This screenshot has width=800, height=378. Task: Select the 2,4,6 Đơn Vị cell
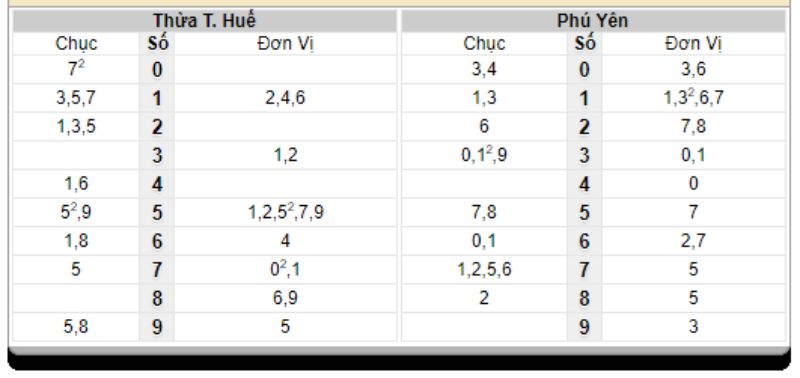tap(285, 98)
